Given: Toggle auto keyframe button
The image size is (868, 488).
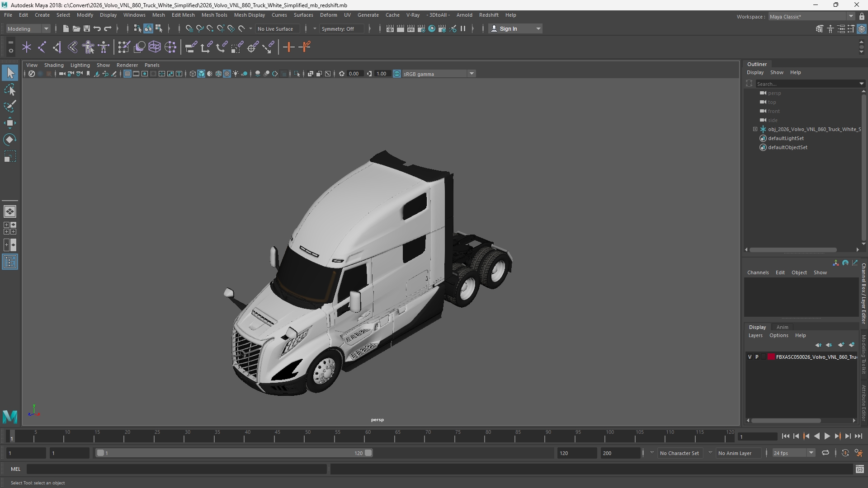Looking at the screenshot, I should [x=845, y=453].
